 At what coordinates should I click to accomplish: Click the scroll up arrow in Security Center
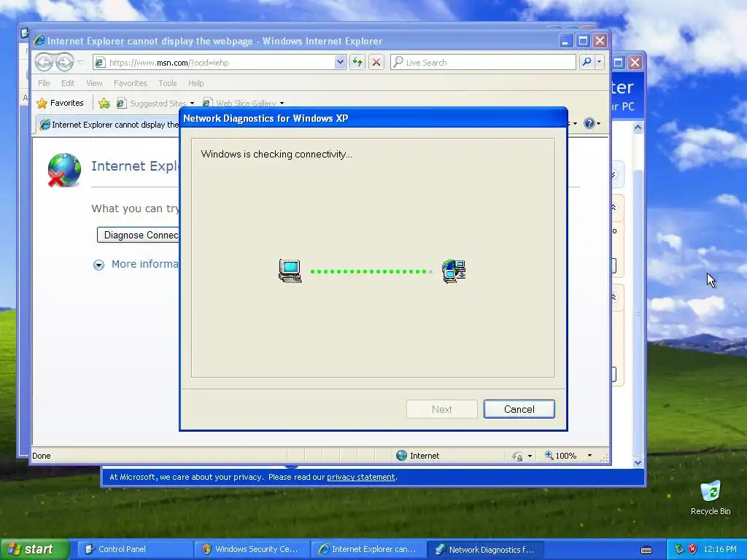pyautogui.click(x=638, y=127)
